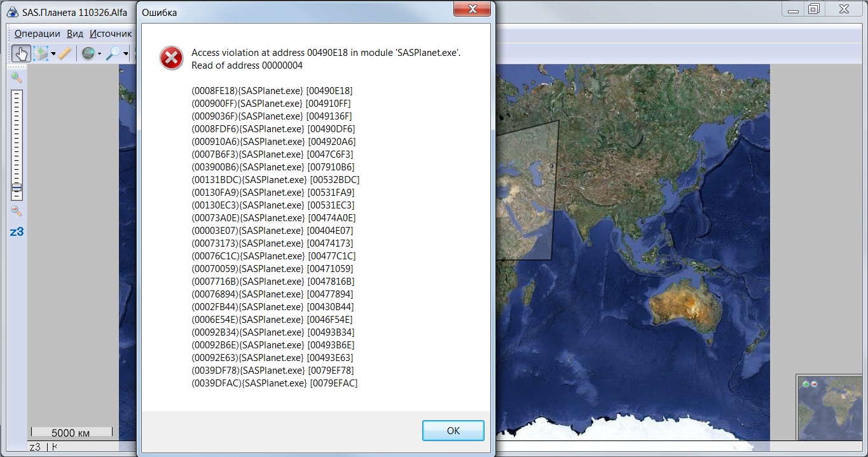Click the red minus button on minimap
The height and width of the screenshot is (457, 868).
point(814,384)
